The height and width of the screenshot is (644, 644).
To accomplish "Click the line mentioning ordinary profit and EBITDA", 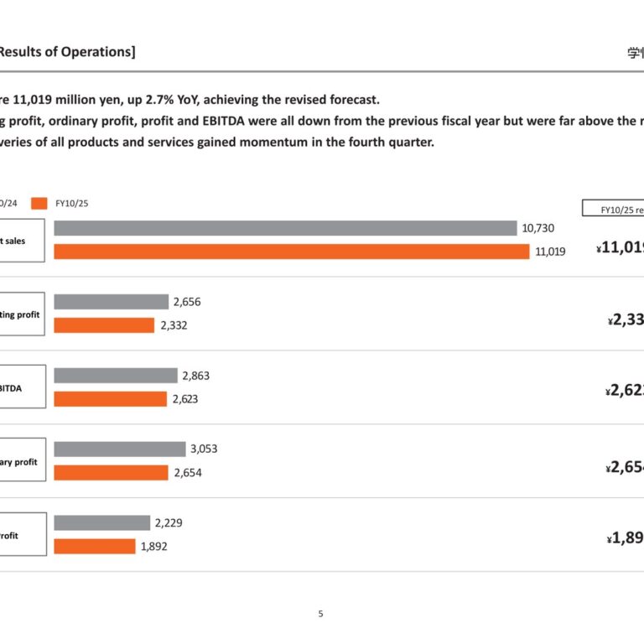I will [322, 121].
